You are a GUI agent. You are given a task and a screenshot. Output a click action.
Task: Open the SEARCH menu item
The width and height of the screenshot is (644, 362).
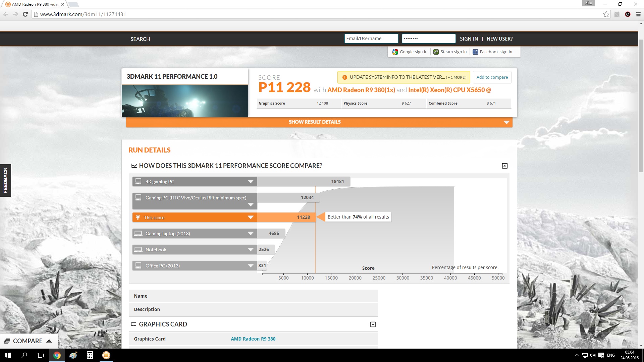[x=140, y=39]
